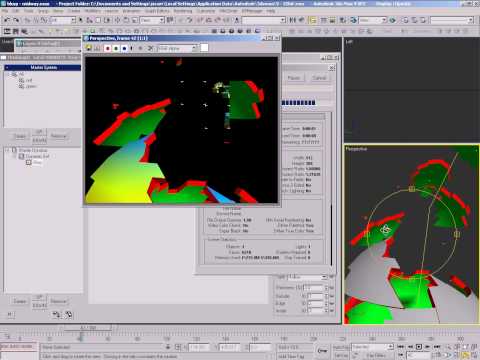
Task: Pick the Rectangular Selection Region tool
Action: (98, 20)
